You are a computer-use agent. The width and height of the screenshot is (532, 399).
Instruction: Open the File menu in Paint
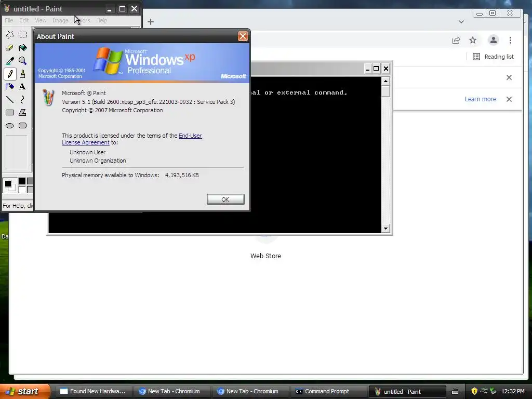pyautogui.click(x=9, y=20)
